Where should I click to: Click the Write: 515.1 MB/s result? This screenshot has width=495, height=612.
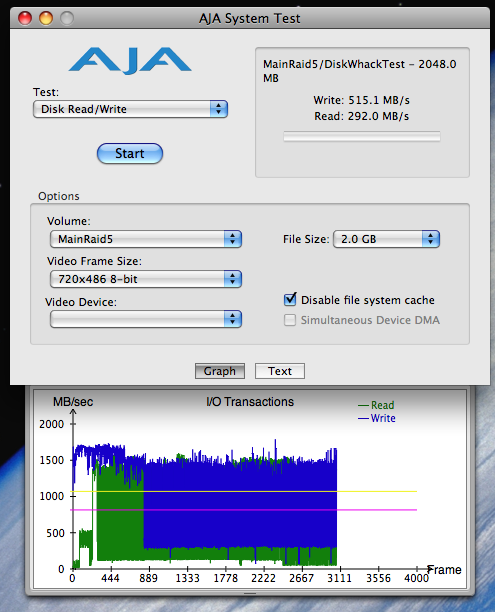pyautogui.click(x=361, y=100)
